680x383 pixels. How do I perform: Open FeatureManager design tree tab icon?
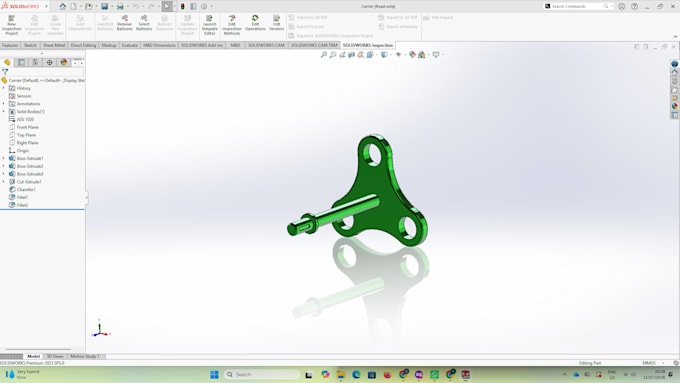pyautogui.click(x=7, y=62)
